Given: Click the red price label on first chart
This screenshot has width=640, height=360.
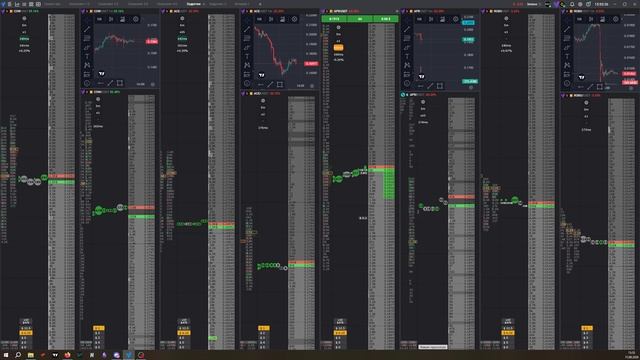Looking at the screenshot, I should [x=152, y=42].
